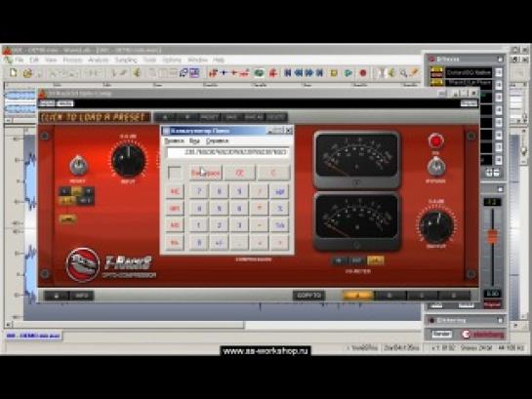Click the MR memory button in Calculator

tap(175, 209)
